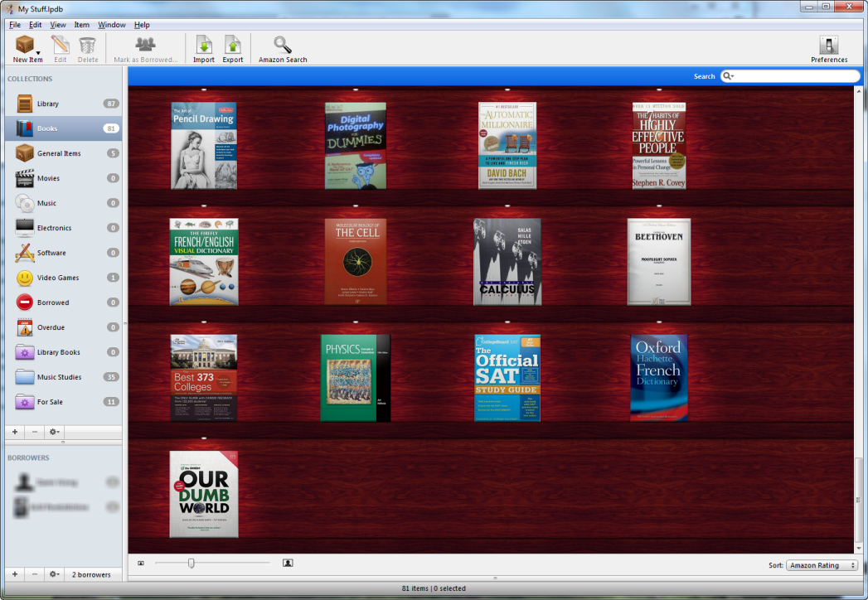This screenshot has width=868, height=600.
Task: Select the green Physics book cover
Action: (356, 378)
